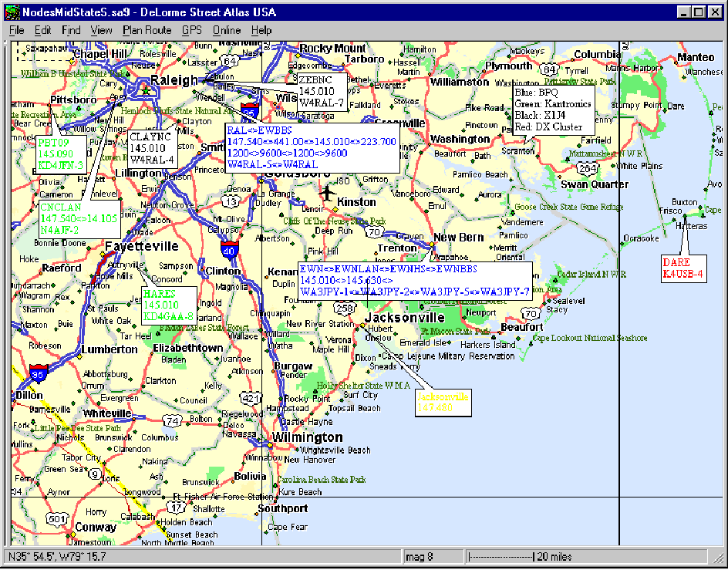The height and width of the screenshot is (570, 728).
Task: Click the Interstate 40 shield near Clinton
Action: click(229, 249)
